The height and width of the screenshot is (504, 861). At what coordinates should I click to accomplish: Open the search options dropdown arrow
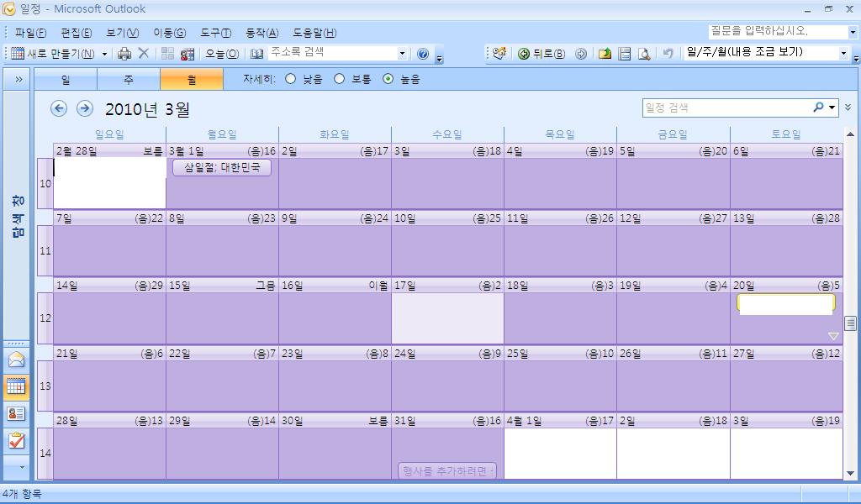tap(832, 108)
